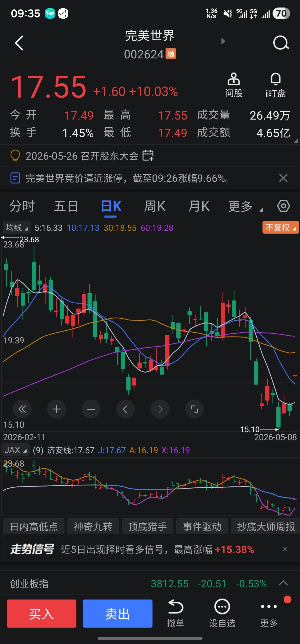Open 盯盘 price alert bell
This screenshot has width=300, height=644.
tap(276, 85)
